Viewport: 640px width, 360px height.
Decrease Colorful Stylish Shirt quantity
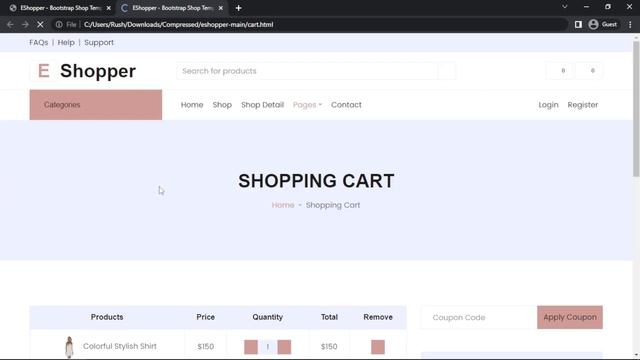[x=251, y=347]
